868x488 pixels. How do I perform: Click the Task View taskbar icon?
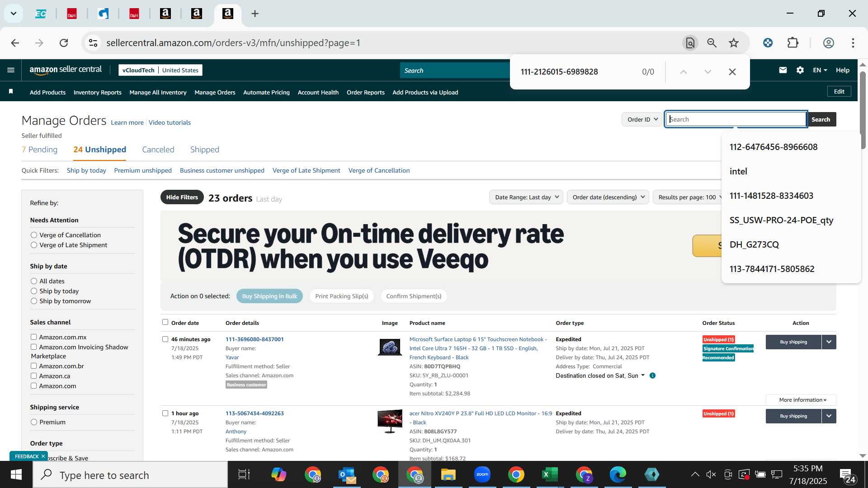[x=244, y=474]
